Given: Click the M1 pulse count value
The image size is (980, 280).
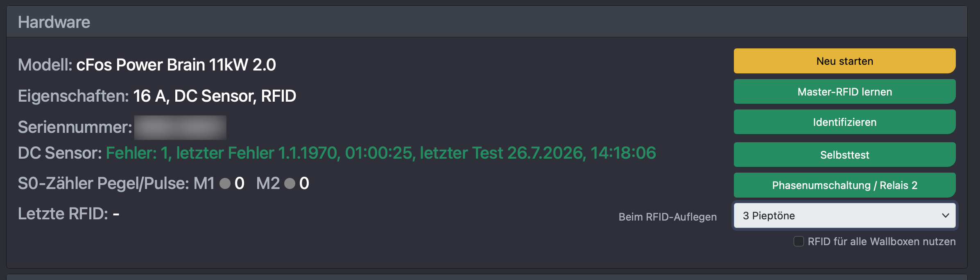Looking at the screenshot, I should (239, 183).
